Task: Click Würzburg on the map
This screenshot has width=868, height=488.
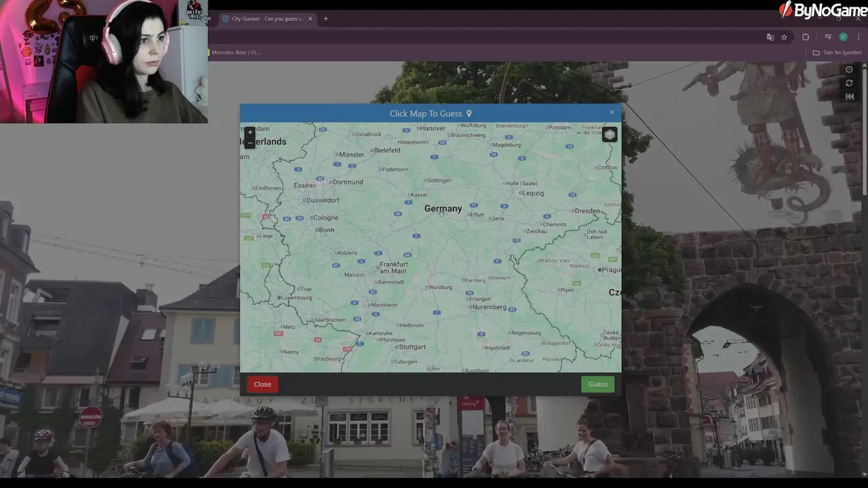Action: (x=439, y=287)
